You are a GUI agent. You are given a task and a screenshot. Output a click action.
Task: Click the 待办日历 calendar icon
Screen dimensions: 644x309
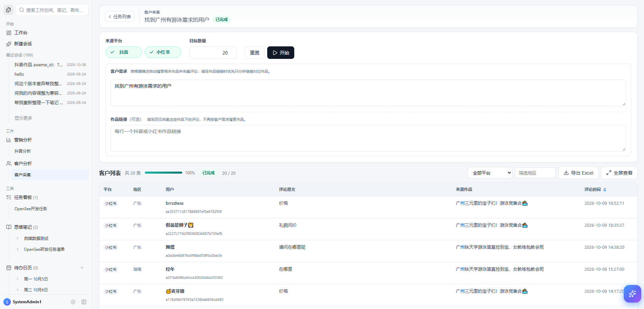click(9, 268)
